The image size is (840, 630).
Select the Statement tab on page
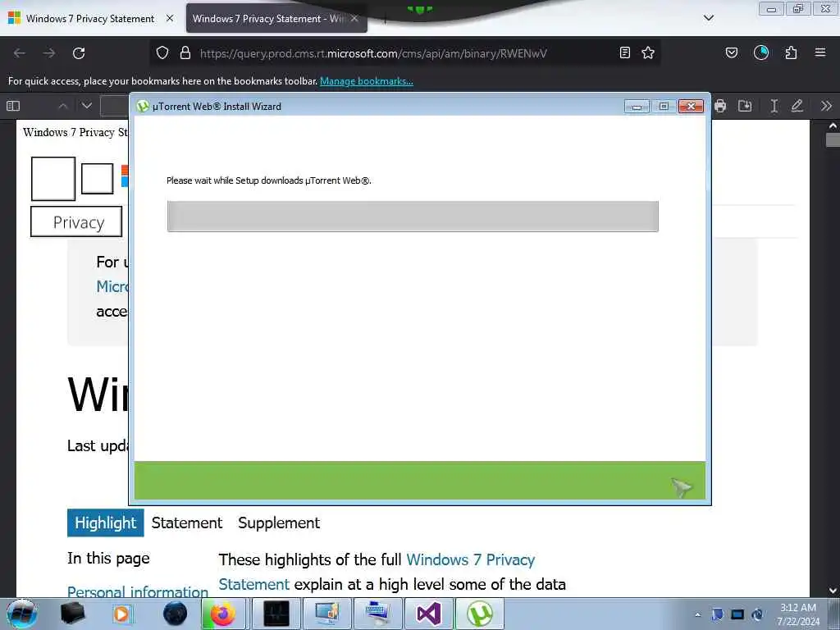tap(186, 523)
